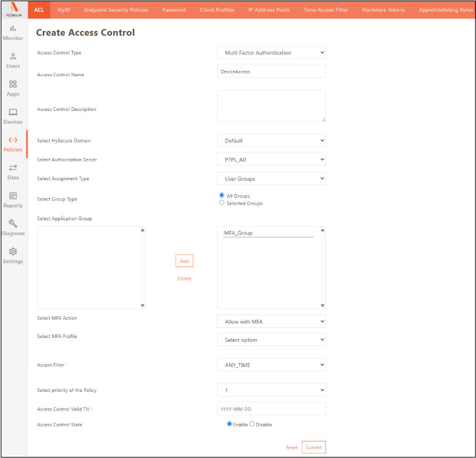Open the Select MFA Profile dropdown
Image resolution: width=476 pixels, height=458 pixels.
(271, 340)
